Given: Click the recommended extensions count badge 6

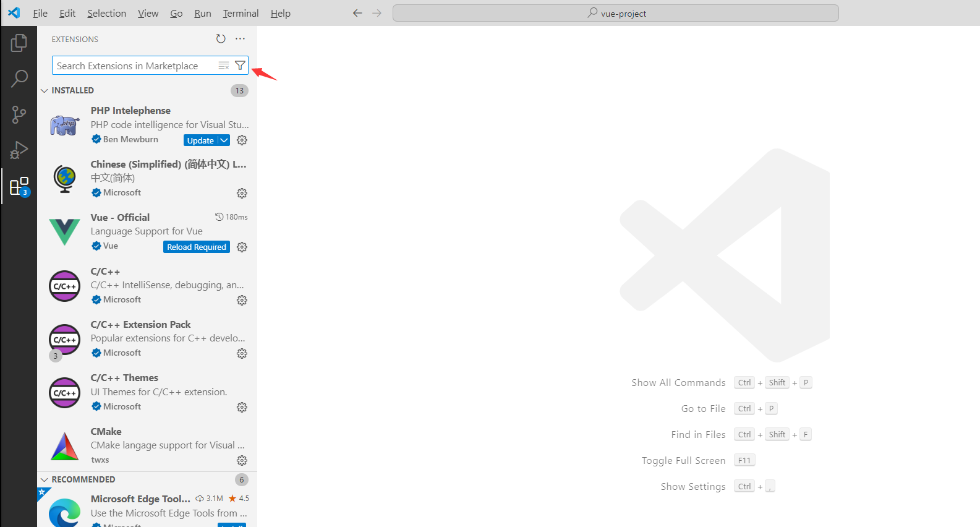Looking at the screenshot, I should (242, 480).
